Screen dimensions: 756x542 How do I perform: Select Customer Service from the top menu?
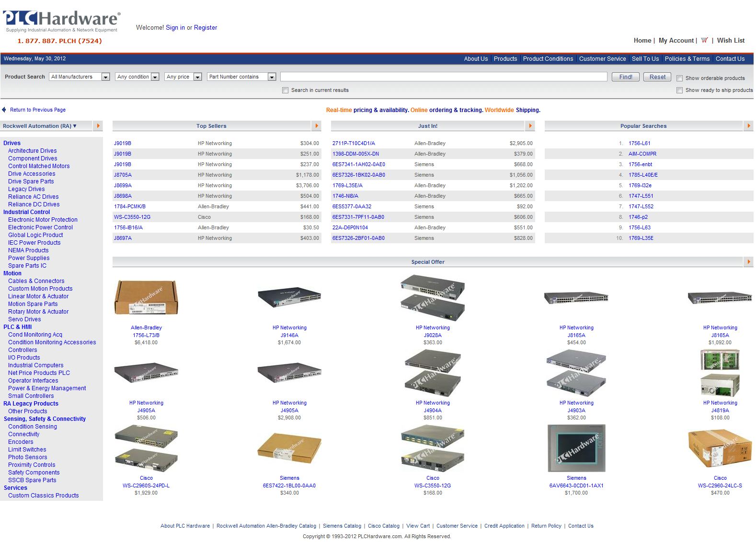(x=602, y=59)
